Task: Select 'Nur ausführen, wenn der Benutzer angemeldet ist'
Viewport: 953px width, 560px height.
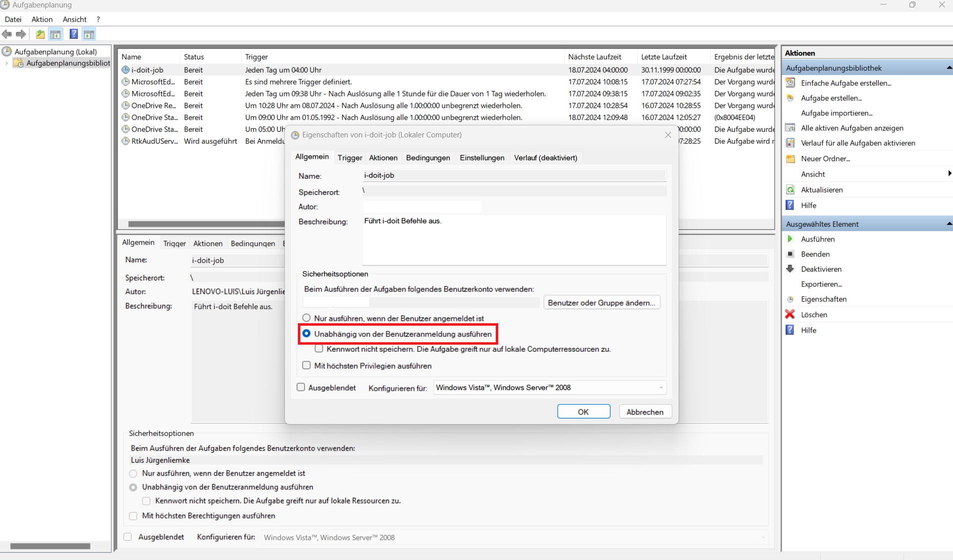Action: click(x=306, y=318)
